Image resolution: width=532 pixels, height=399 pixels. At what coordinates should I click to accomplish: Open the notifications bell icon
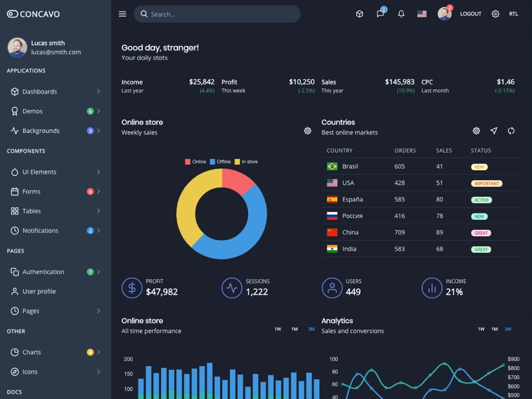click(x=401, y=14)
